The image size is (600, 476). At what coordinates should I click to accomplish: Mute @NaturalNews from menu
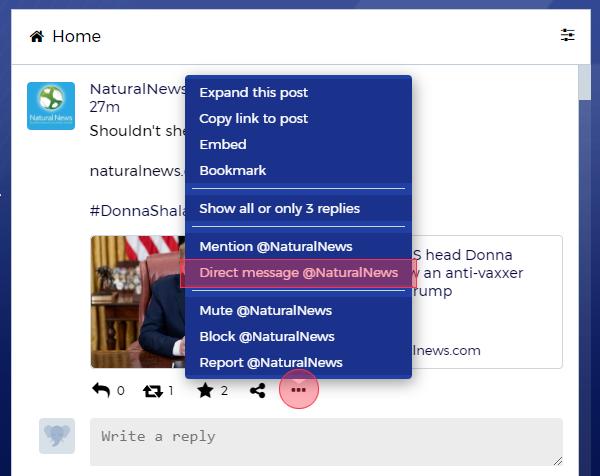click(266, 311)
